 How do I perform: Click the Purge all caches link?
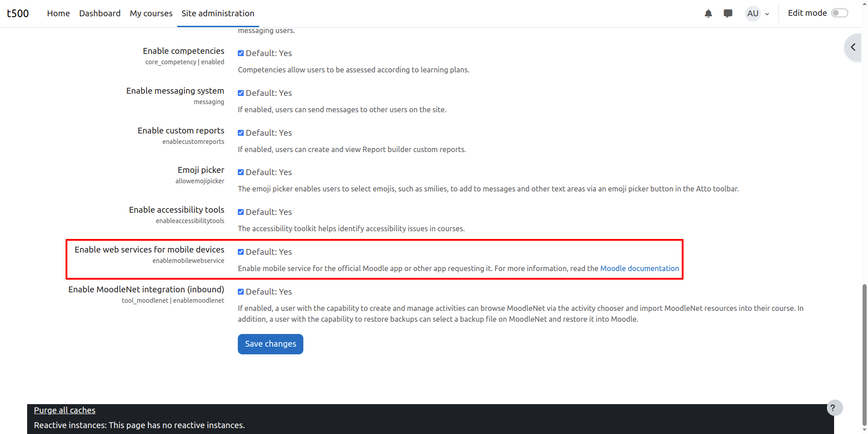tap(65, 410)
